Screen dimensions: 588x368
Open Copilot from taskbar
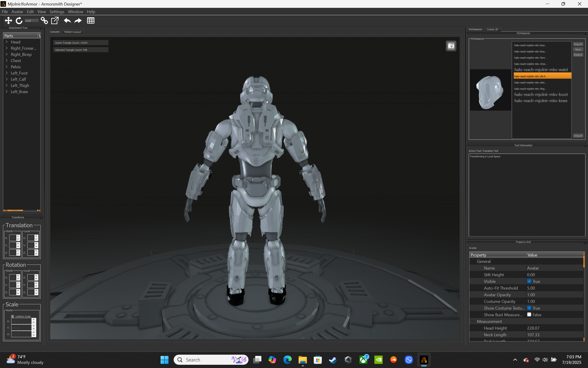[272, 360]
